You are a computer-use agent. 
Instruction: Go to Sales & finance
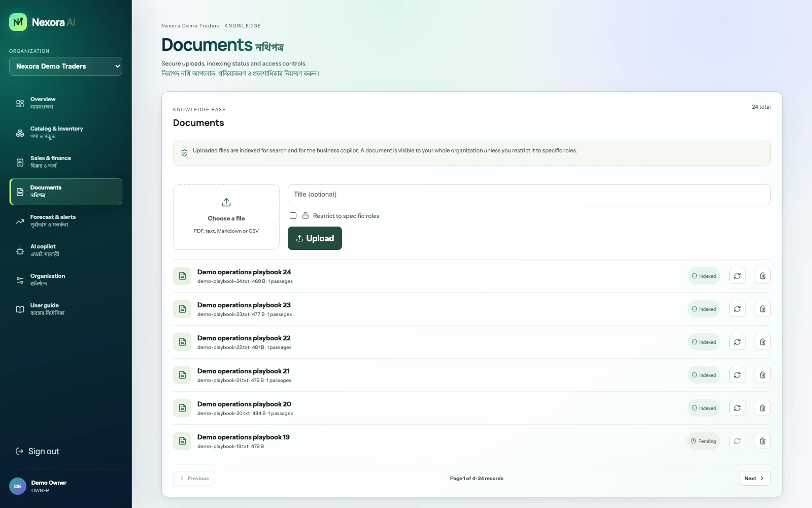click(x=65, y=162)
